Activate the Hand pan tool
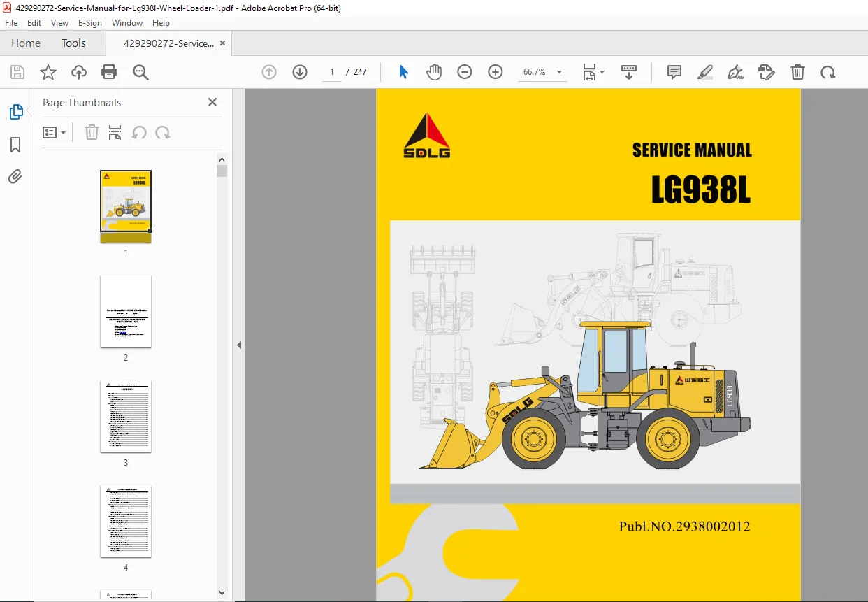The image size is (868, 602). click(434, 72)
